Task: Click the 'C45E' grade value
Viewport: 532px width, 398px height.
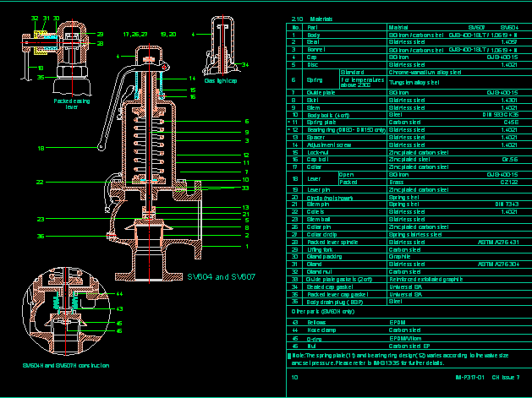Action: (512, 123)
